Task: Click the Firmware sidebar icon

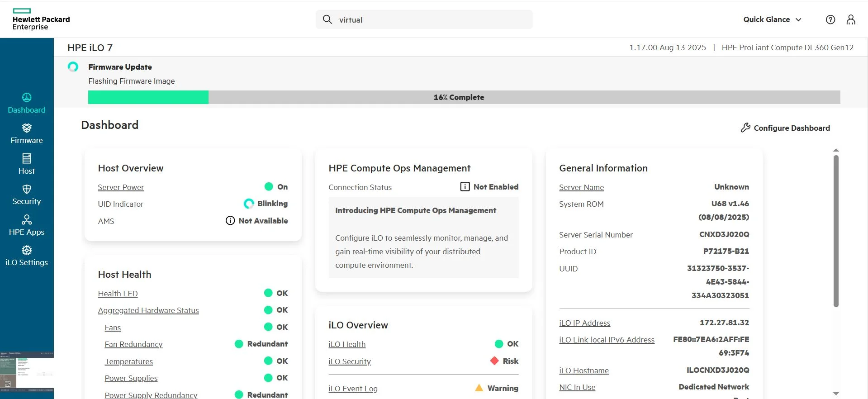Action: click(27, 128)
